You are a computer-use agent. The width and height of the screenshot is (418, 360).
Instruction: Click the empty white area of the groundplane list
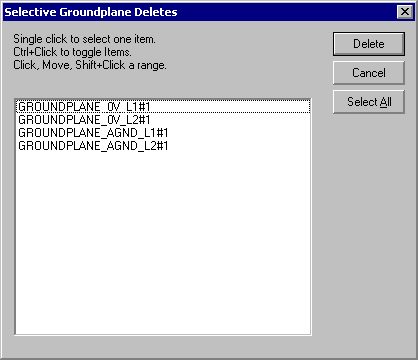point(163,243)
